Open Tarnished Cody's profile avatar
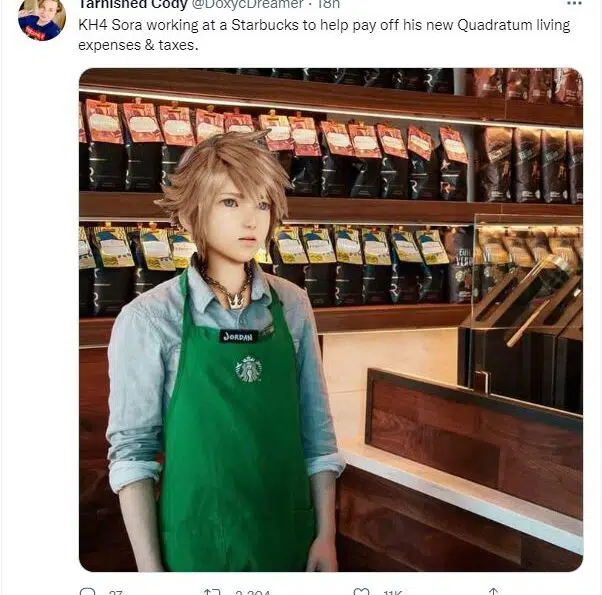Image resolution: width=602 pixels, height=595 pixels. pos(42,17)
